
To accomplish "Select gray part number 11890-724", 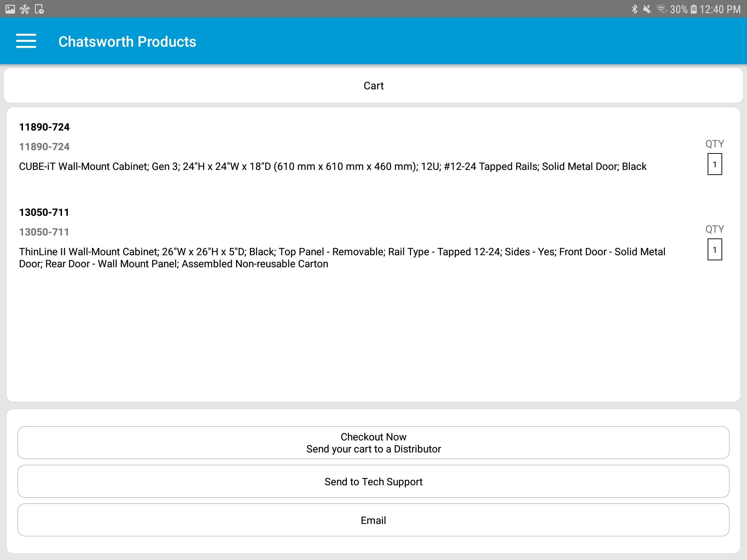I will point(44,147).
